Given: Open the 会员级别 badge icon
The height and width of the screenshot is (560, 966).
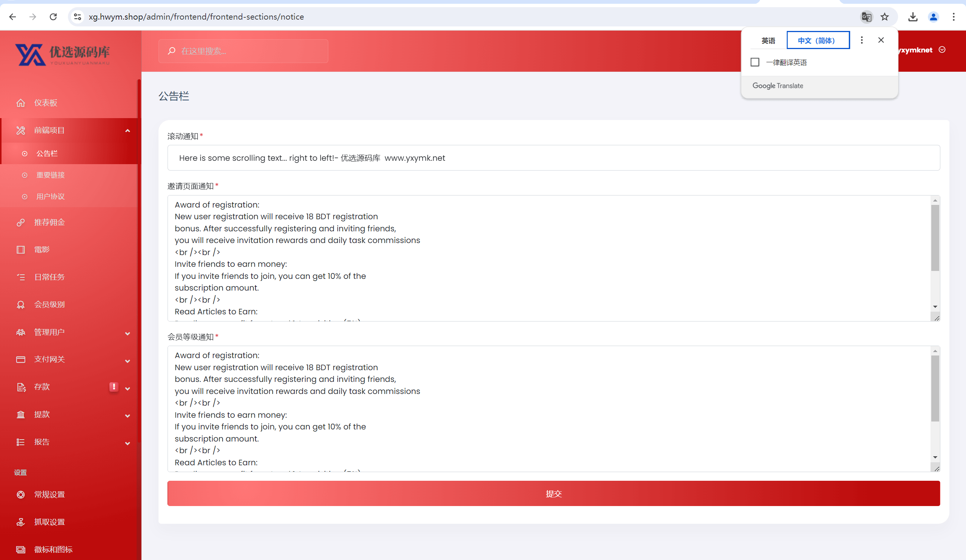Looking at the screenshot, I should [21, 305].
